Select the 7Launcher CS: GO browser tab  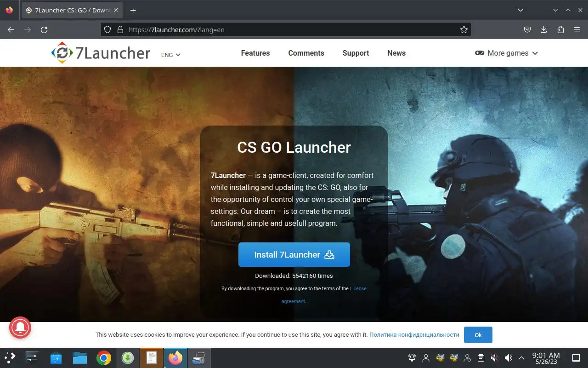(72, 10)
